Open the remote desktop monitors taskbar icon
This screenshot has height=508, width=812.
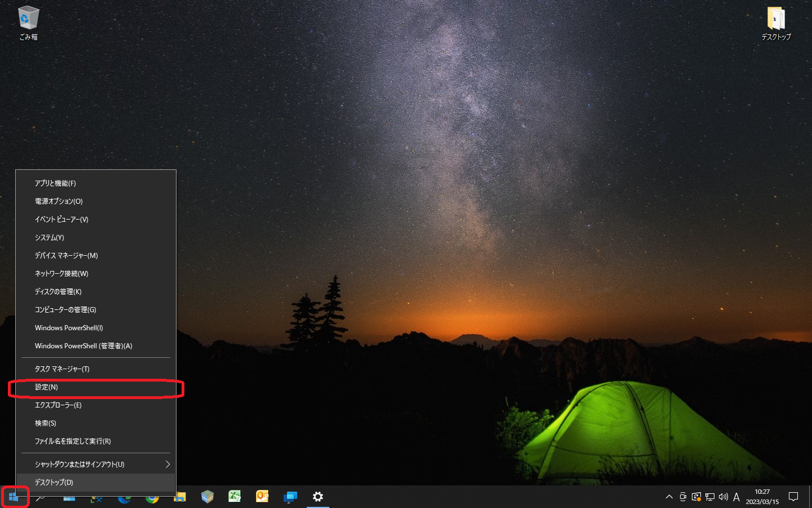[x=290, y=497]
